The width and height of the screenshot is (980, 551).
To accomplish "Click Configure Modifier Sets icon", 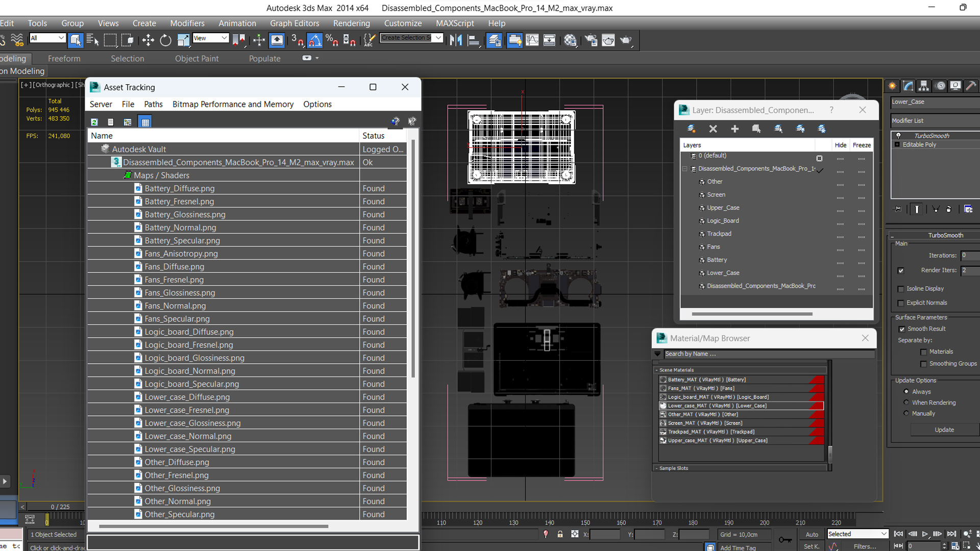I will coord(968,209).
